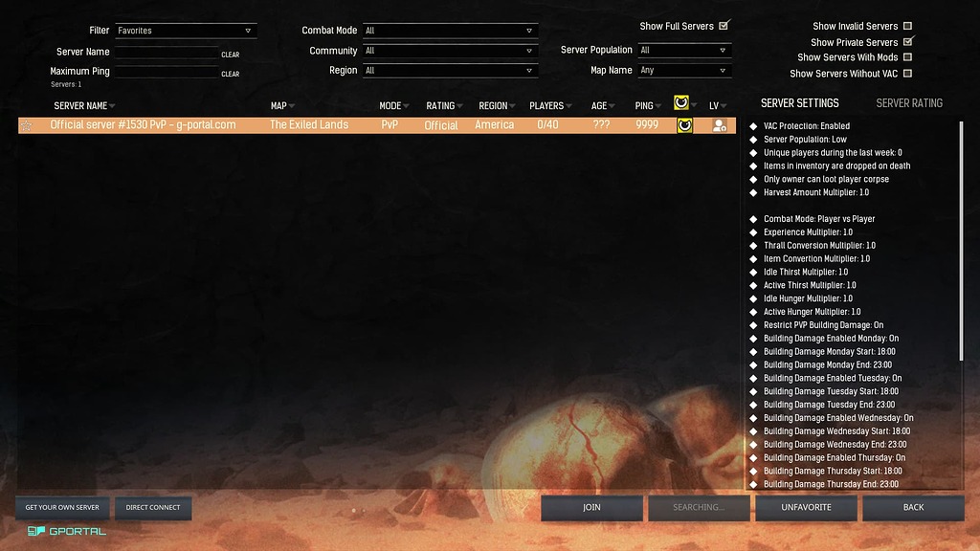Click the favorite star on the Official server row
Screen dimensions: 980x551
[27, 124]
